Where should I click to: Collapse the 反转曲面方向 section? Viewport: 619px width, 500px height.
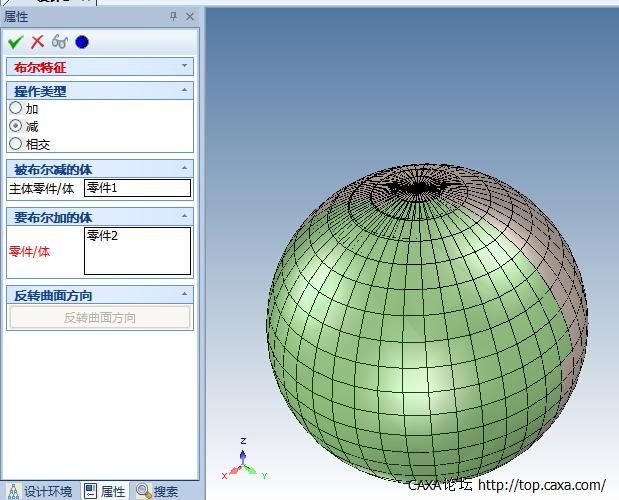tap(185, 295)
